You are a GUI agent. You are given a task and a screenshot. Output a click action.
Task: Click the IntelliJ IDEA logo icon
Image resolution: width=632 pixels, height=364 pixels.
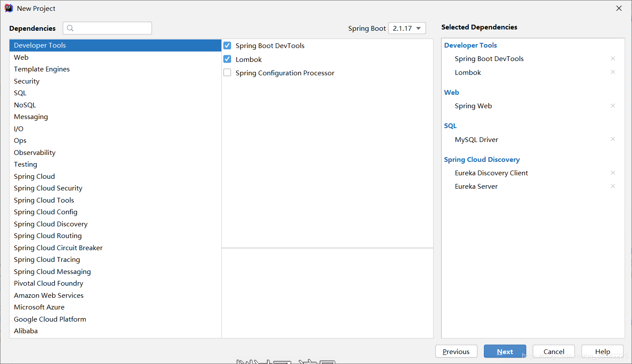(9, 8)
